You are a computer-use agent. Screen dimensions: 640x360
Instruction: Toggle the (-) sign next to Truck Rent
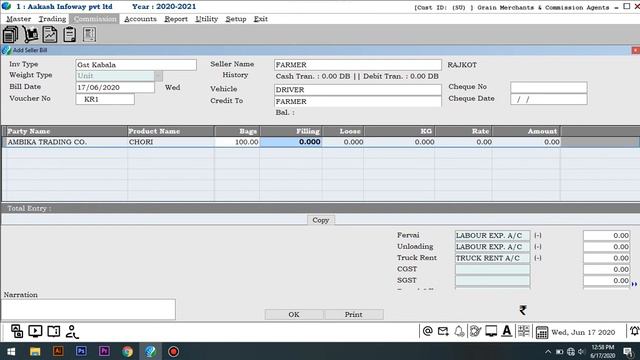538,258
